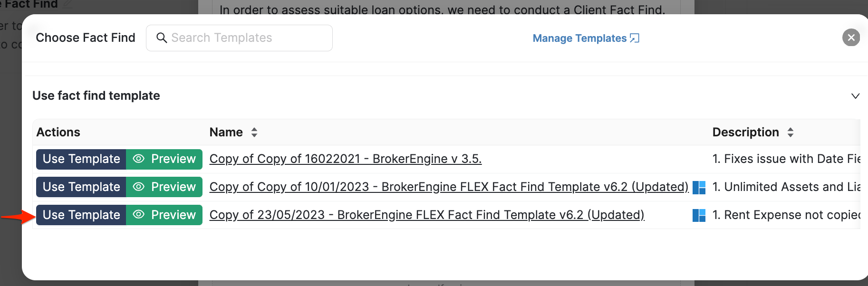Viewport: 868px width, 286px height.
Task: Click the search magnifier icon
Action: (162, 38)
